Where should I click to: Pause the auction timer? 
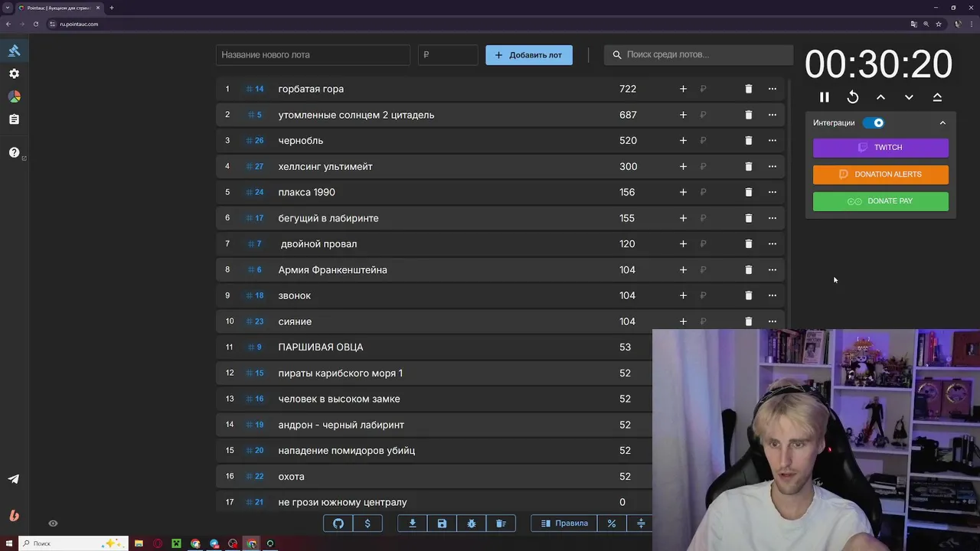coord(825,97)
